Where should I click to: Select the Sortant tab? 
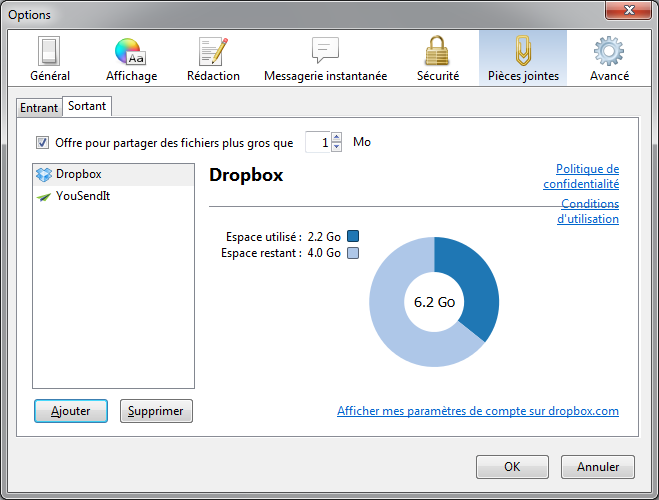pos(87,106)
